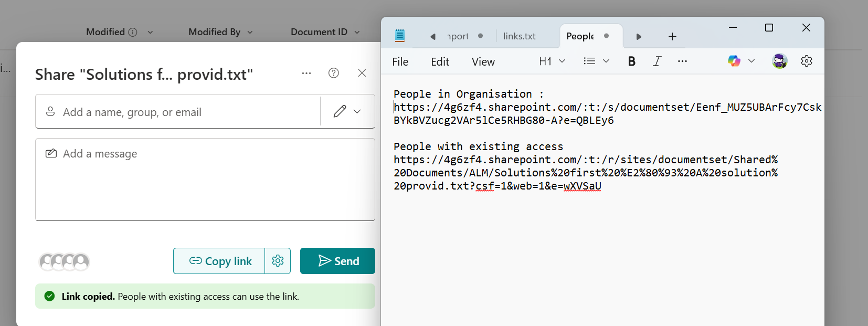
Task: Click More options ellipsis in Share dialog
Action: pyautogui.click(x=306, y=73)
